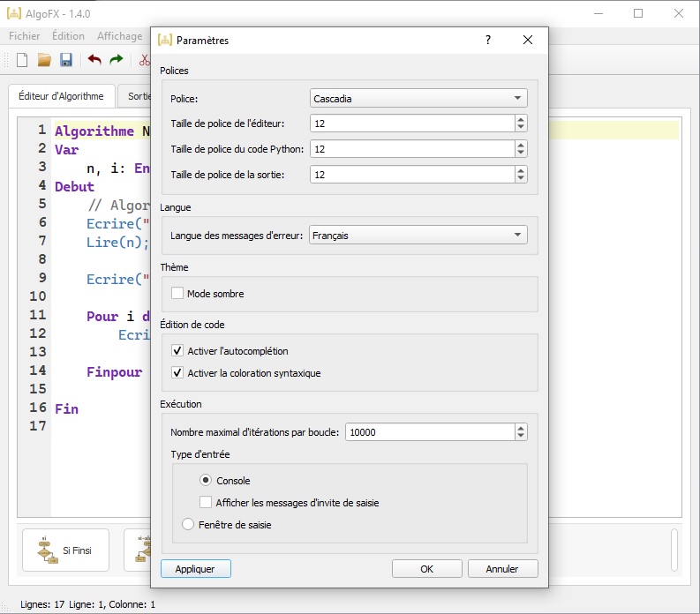Select the Console radio button
This screenshot has width=700, height=614.
pyautogui.click(x=206, y=480)
